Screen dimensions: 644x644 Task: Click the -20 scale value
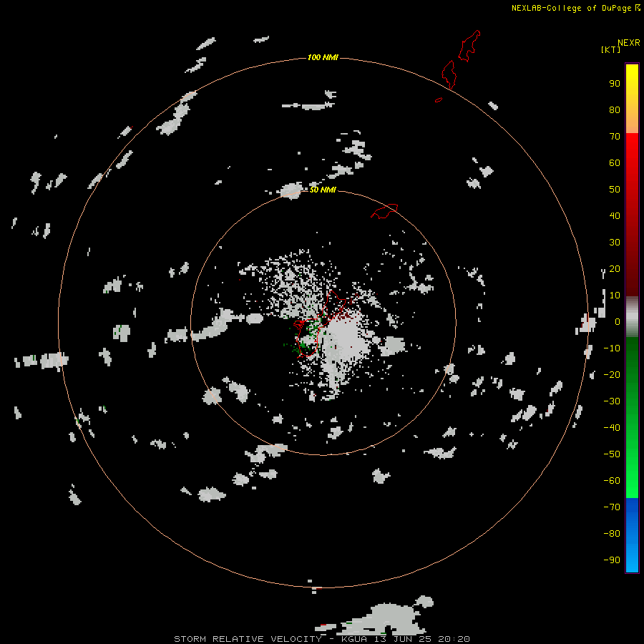pos(612,374)
